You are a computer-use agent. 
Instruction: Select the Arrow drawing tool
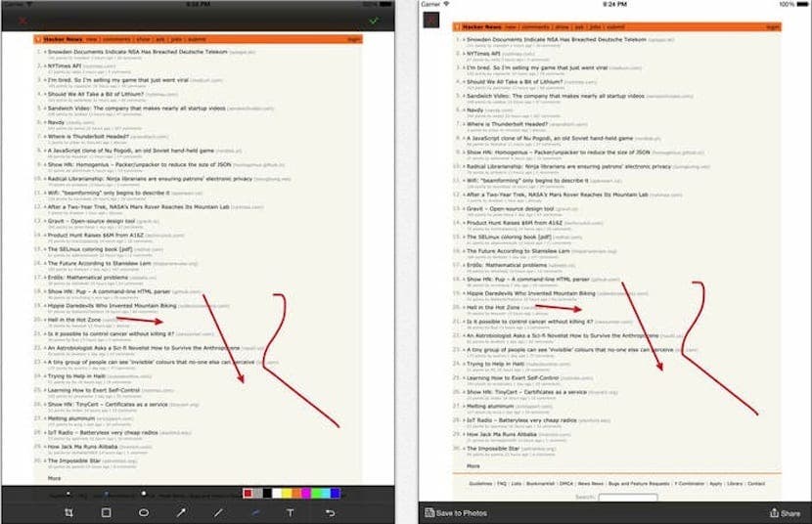[181, 512]
